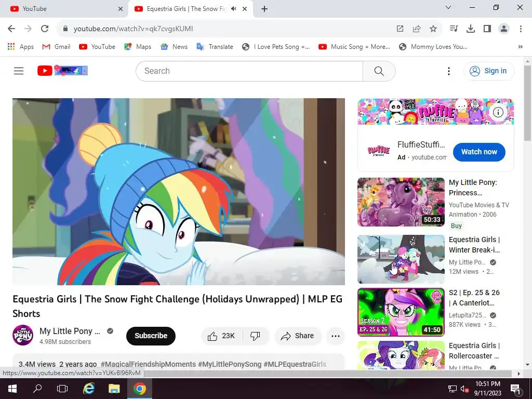532x399 pixels.
Task: Open Chrome's three-dot menu
Action: click(521, 29)
